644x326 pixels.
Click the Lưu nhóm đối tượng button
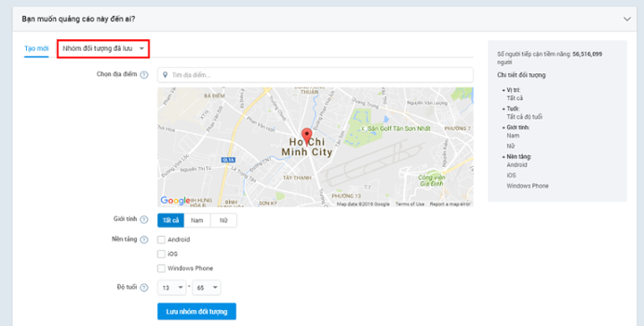tap(197, 312)
